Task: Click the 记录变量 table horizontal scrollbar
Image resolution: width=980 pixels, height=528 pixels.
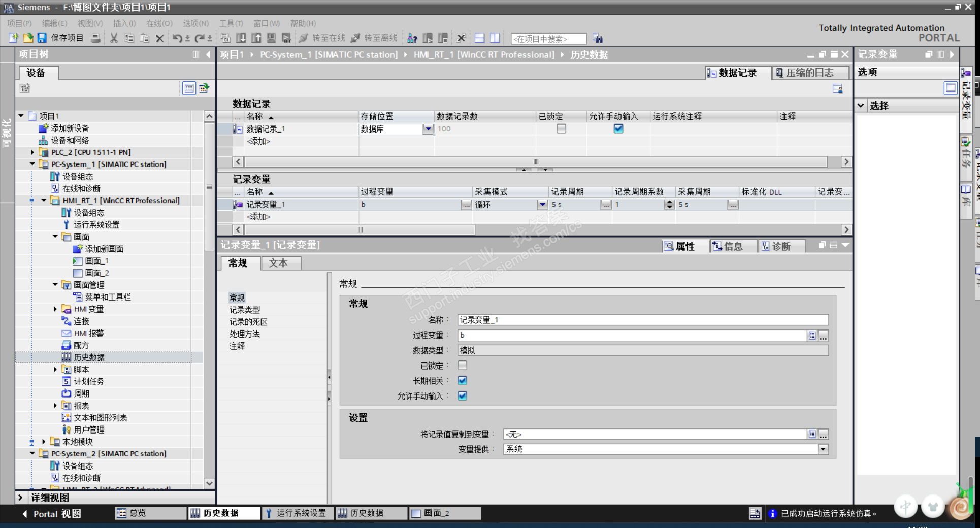Action: click(360, 230)
